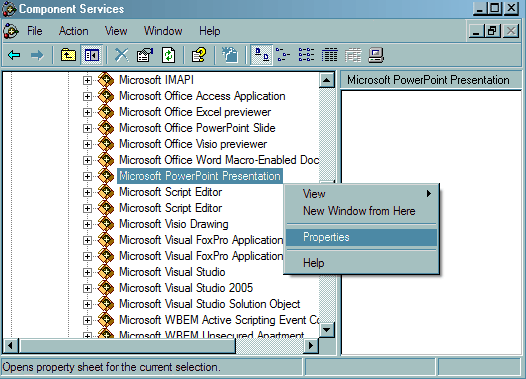526x379 pixels.
Task: Select Microsoft Office Visio previewer
Action: (x=193, y=144)
